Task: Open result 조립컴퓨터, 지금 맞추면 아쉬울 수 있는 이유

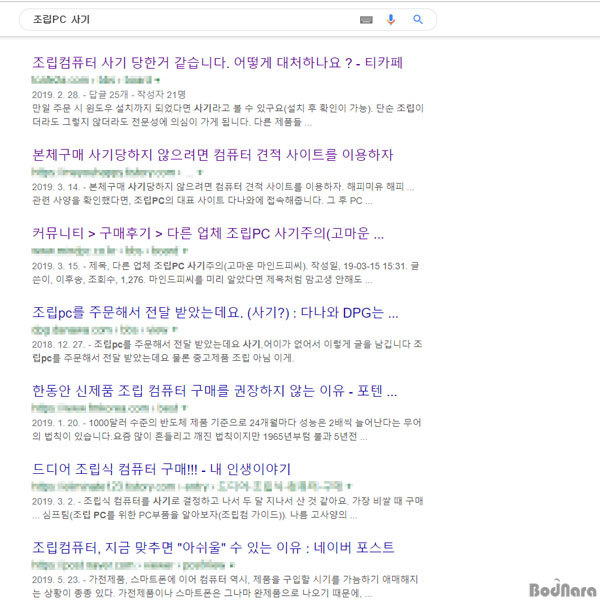Action: [213, 547]
